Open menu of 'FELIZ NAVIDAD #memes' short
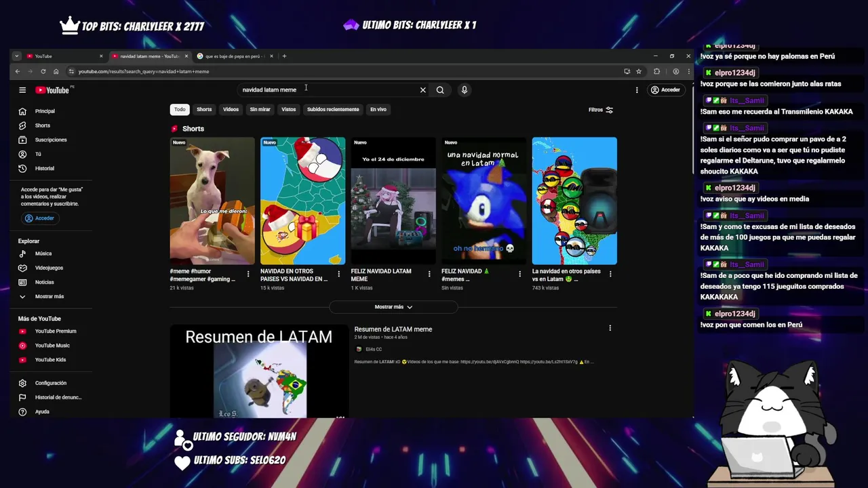The width and height of the screenshot is (868, 488). [520, 274]
